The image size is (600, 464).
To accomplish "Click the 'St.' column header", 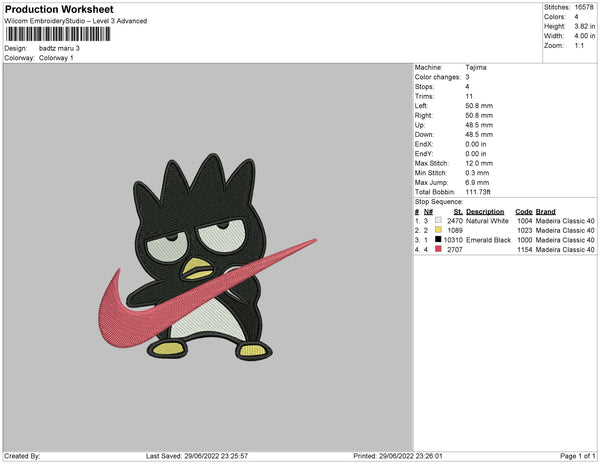I will [458, 212].
